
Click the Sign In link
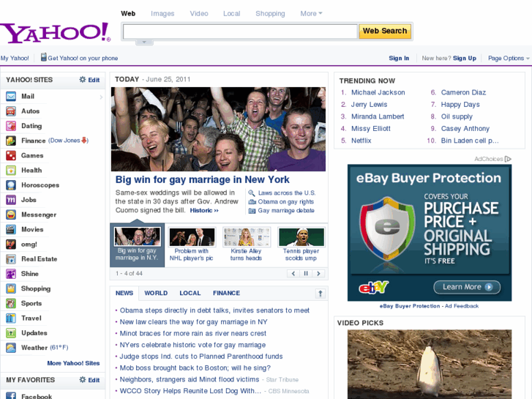(x=399, y=58)
